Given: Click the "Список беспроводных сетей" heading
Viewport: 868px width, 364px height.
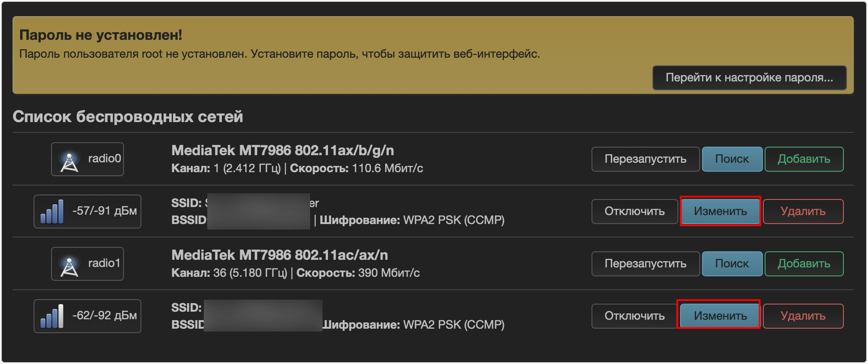Looking at the screenshot, I should pyautogui.click(x=128, y=117).
